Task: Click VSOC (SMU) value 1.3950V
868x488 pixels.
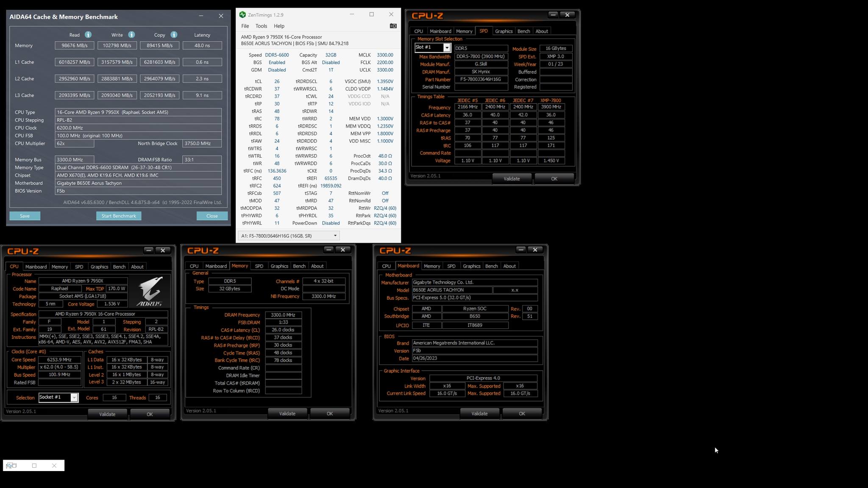Action: click(385, 81)
